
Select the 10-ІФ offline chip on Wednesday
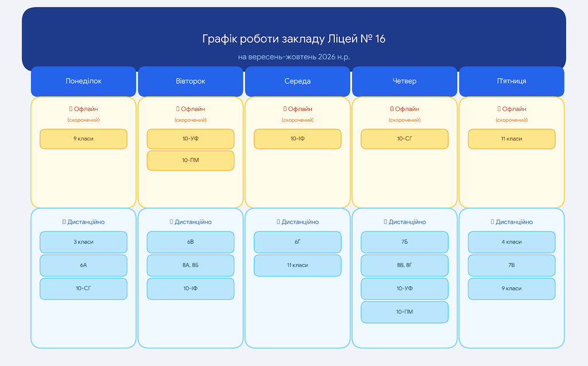[x=297, y=139]
